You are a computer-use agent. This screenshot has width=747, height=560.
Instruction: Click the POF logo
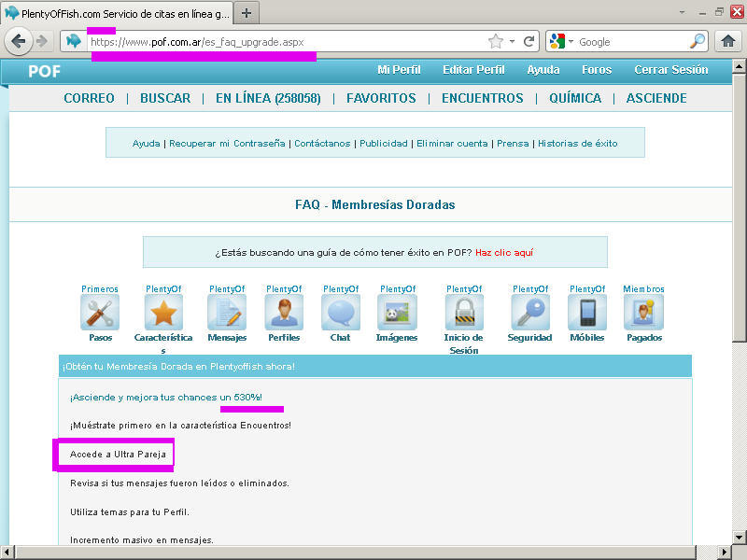(44, 72)
